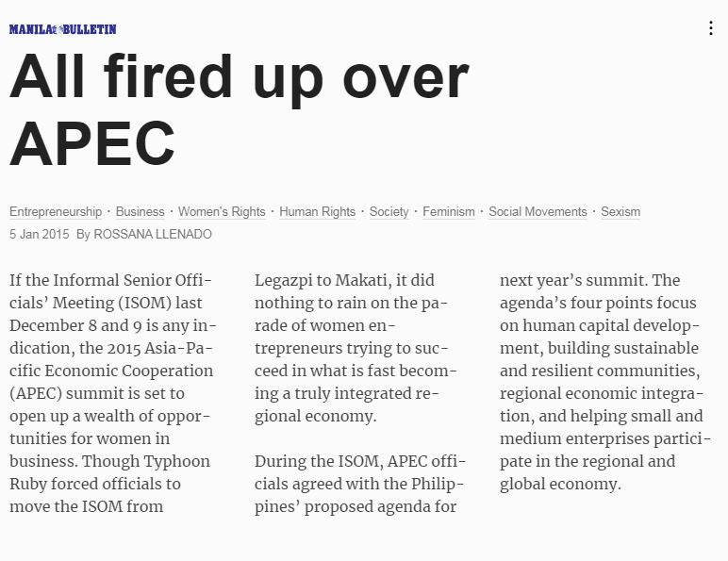Click the text "global economy." ending the third column
Screen dimensions: 728x561
point(560,485)
